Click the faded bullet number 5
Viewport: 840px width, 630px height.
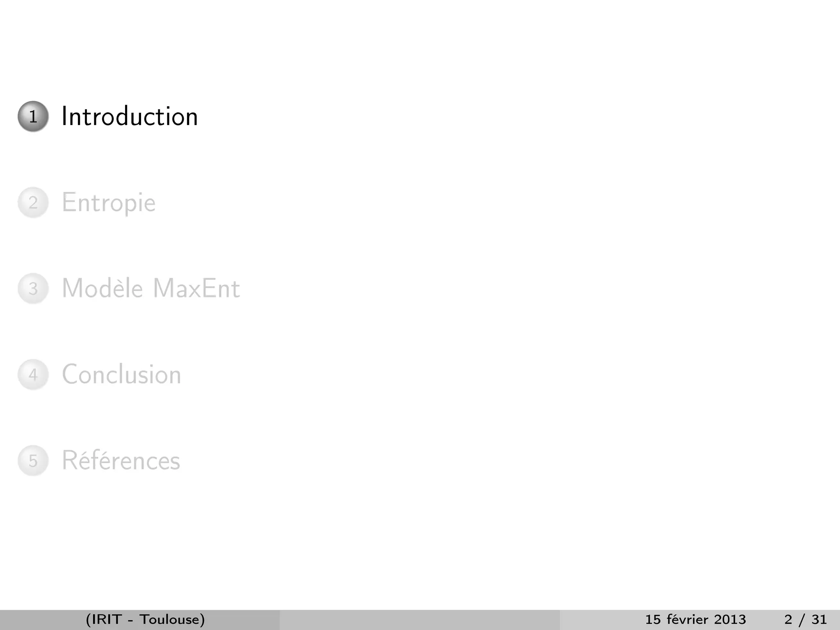pyautogui.click(x=33, y=461)
